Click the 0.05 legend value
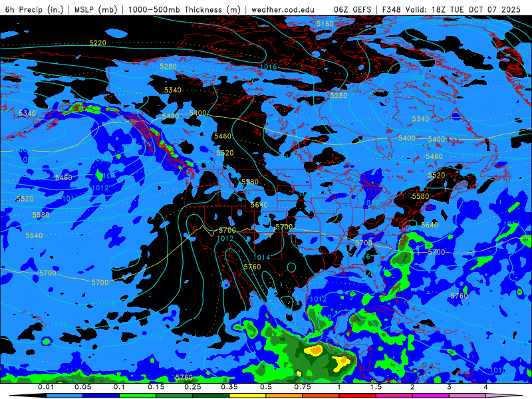This screenshot has width=532, height=399. (x=82, y=387)
